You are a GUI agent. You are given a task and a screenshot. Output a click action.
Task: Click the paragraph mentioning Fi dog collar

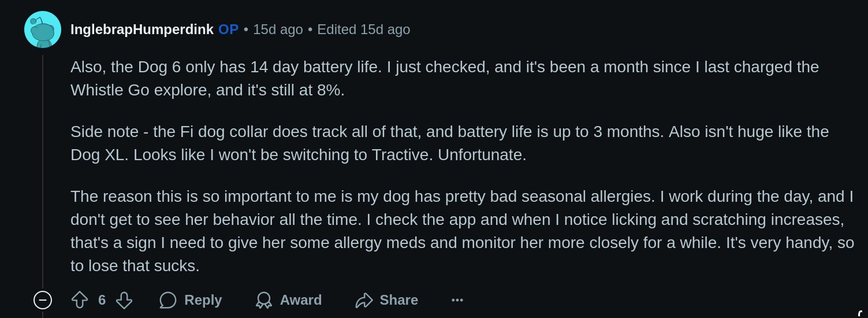pyautogui.click(x=449, y=143)
